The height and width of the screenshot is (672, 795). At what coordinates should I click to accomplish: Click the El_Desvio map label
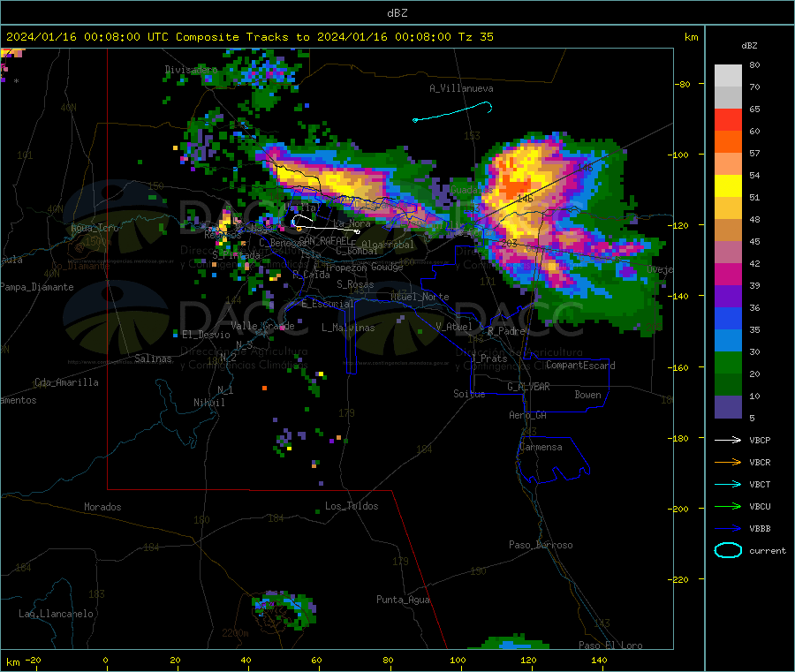pos(206,335)
